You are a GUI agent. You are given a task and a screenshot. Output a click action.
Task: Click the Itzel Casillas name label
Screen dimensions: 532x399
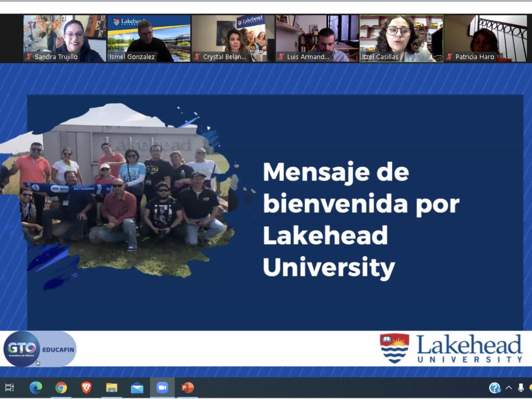[380, 57]
